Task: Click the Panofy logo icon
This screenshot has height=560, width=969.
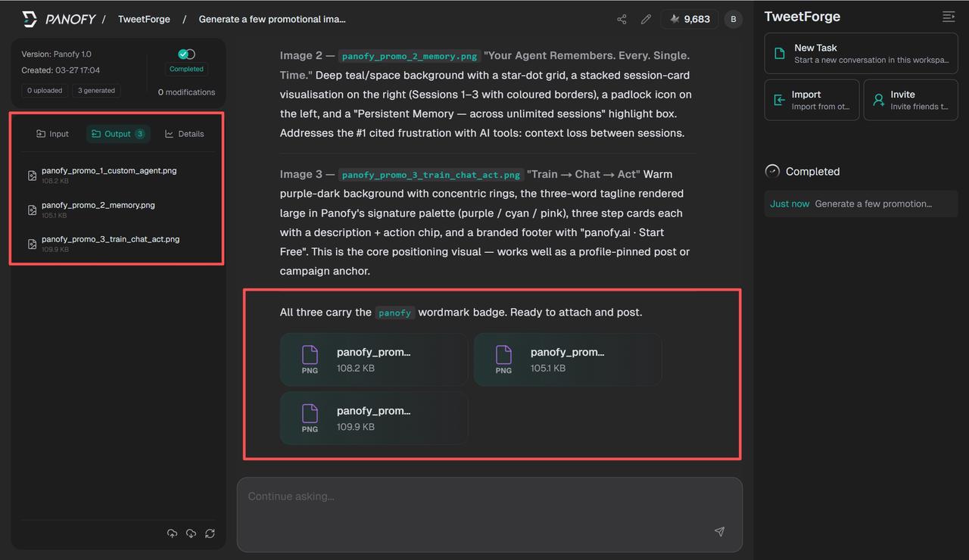Action: tap(30, 19)
